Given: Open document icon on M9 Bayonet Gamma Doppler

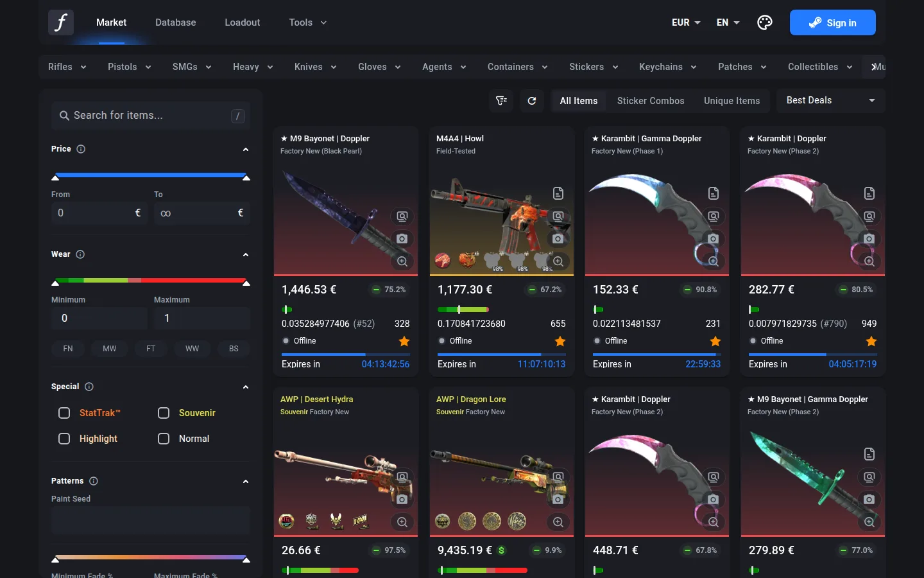Looking at the screenshot, I should pos(869,454).
